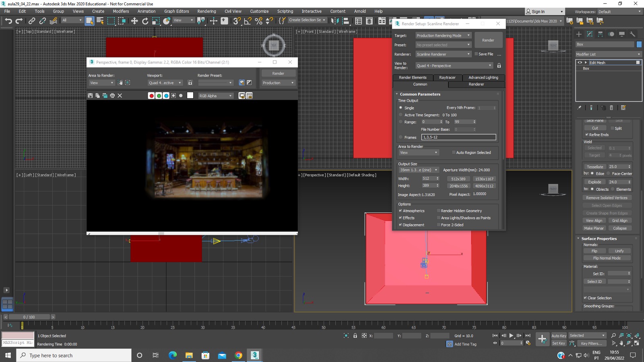
Task: Click the Make Planar button
Action: click(594, 228)
